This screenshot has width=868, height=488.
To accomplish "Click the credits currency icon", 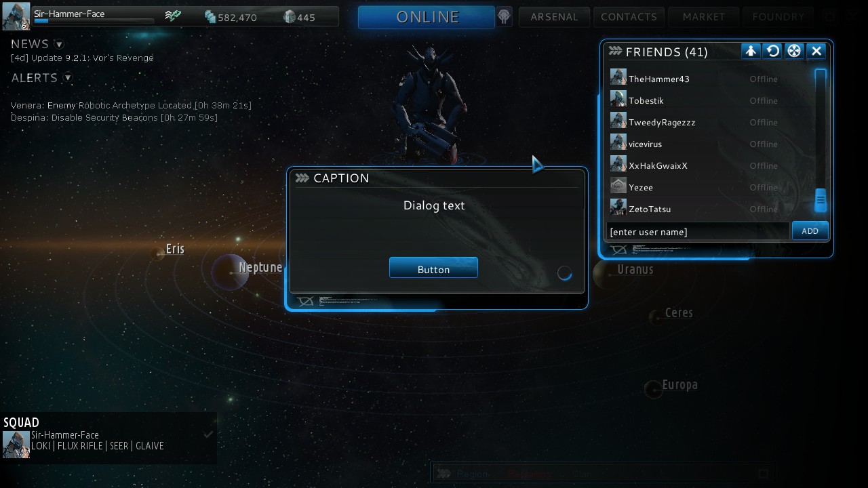I will click(x=210, y=16).
